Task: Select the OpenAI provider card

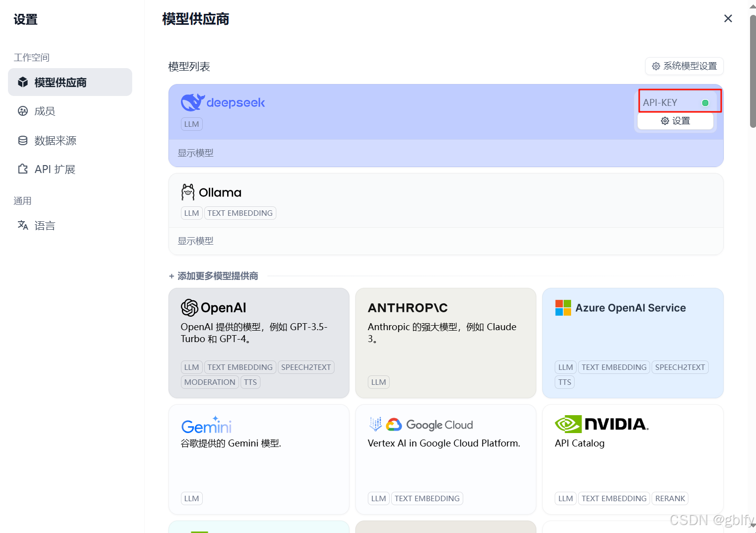Action: pyautogui.click(x=259, y=343)
